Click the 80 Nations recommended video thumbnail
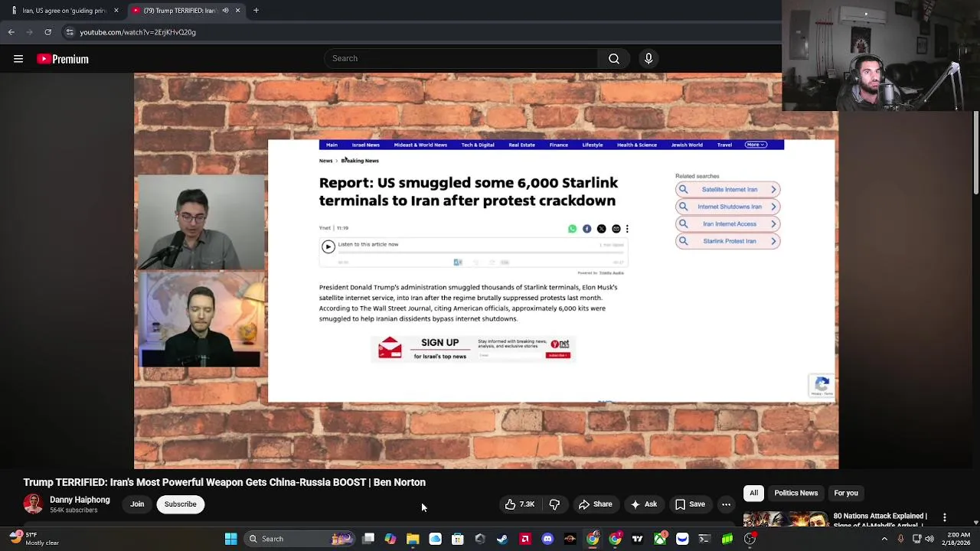Screen dimensions: 980x551 pyautogui.click(x=785, y=520)
